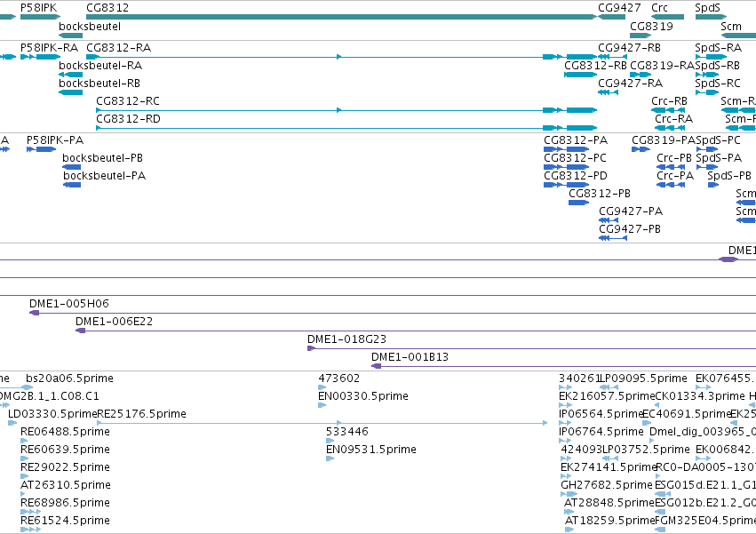The width and height of the screenshot is (756, 534).
Task: Click the LD03330.5prime EST label
Action: pos(52,414)
